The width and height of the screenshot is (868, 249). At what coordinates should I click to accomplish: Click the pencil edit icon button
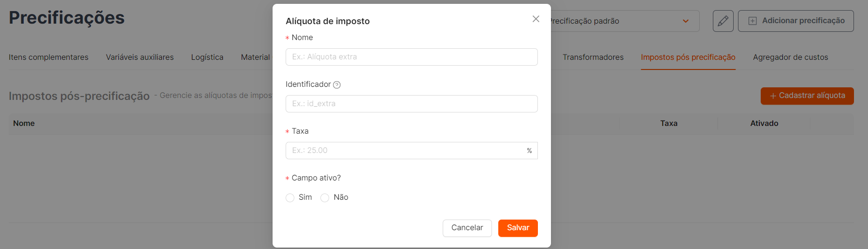tap(723, 21)
